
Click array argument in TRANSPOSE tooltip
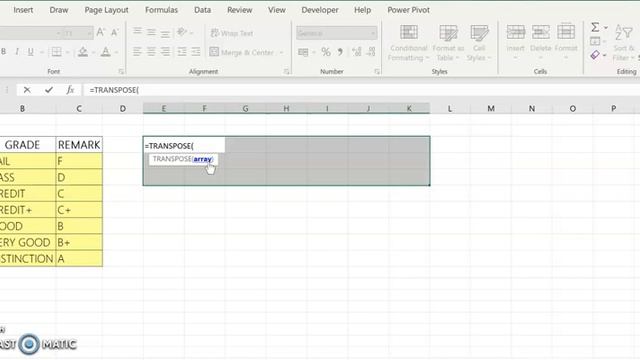pyautogui.click(x=202, y=159)
